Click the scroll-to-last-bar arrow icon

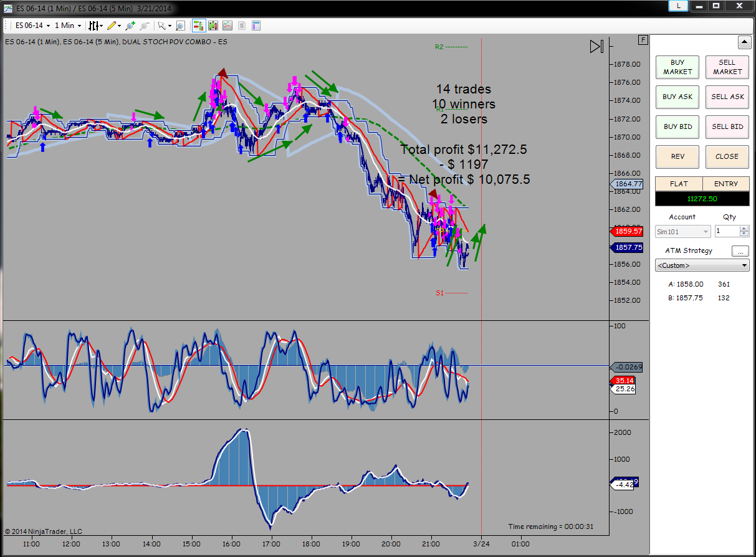[x=596, y=47]
